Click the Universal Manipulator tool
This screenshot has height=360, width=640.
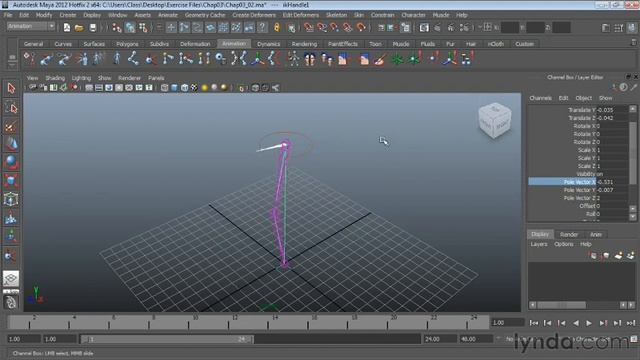(x=11, y=200)
